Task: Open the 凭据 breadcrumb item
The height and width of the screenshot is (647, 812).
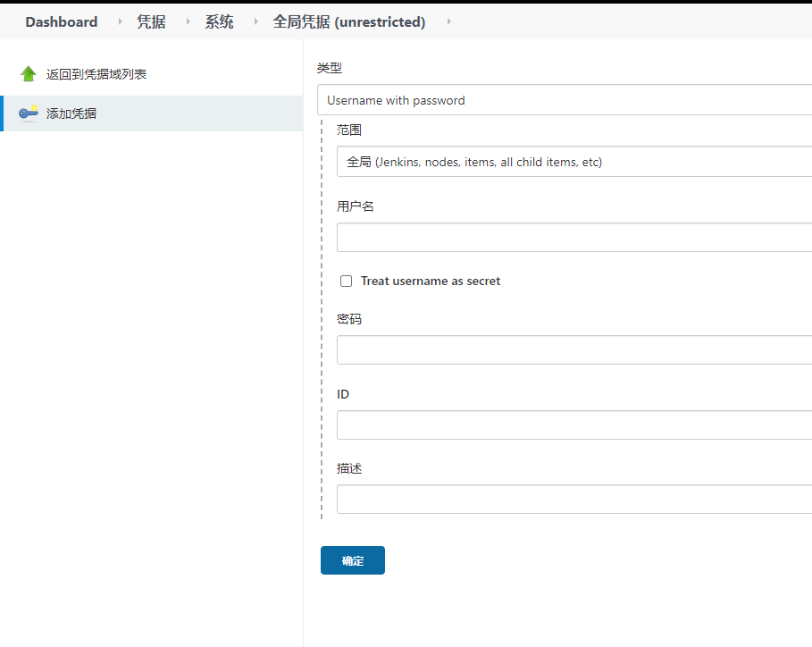Action: [151, 22]
